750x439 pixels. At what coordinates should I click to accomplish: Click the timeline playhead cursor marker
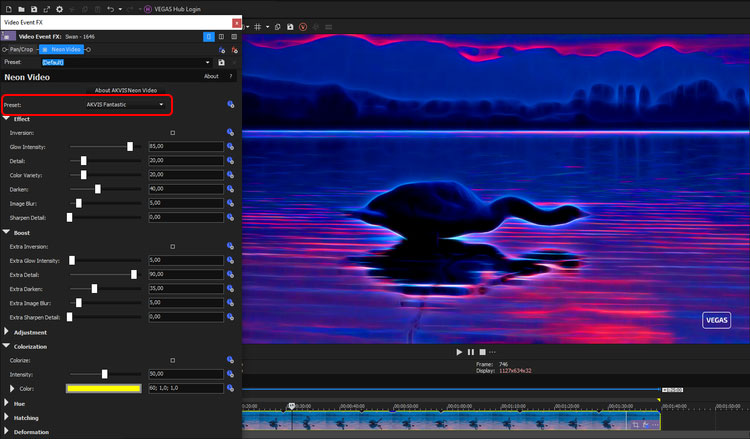pos(291,406)
